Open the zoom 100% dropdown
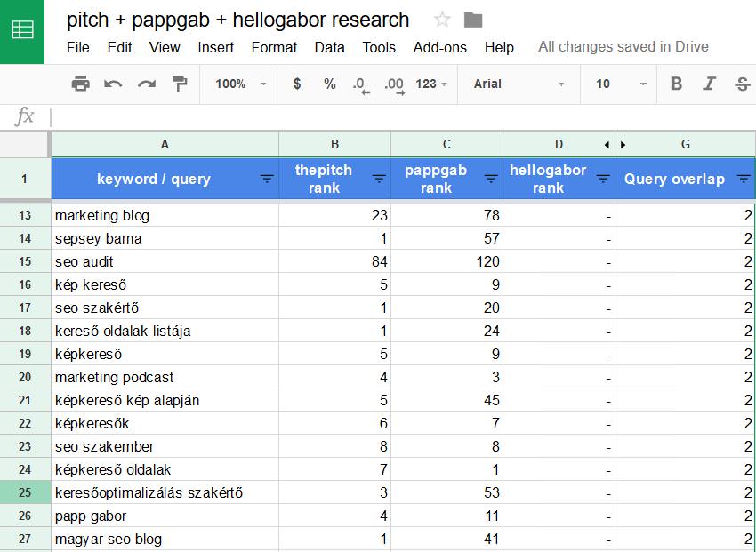This screenshot has height=552, width=756. (240, 84)
